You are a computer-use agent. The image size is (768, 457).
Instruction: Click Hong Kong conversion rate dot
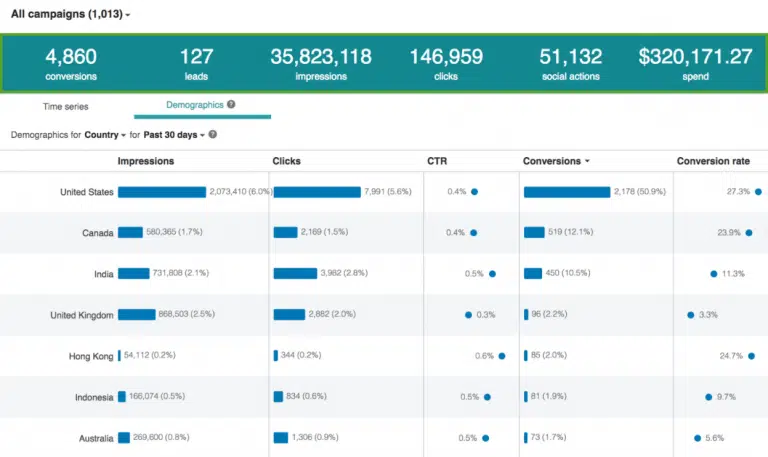click(x=751, y=356)
